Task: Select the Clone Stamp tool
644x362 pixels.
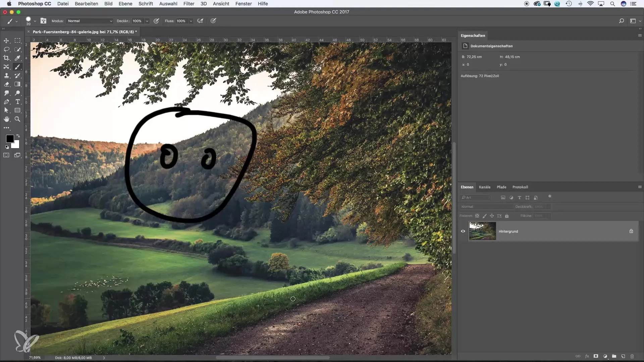Action: click(6, 75)
